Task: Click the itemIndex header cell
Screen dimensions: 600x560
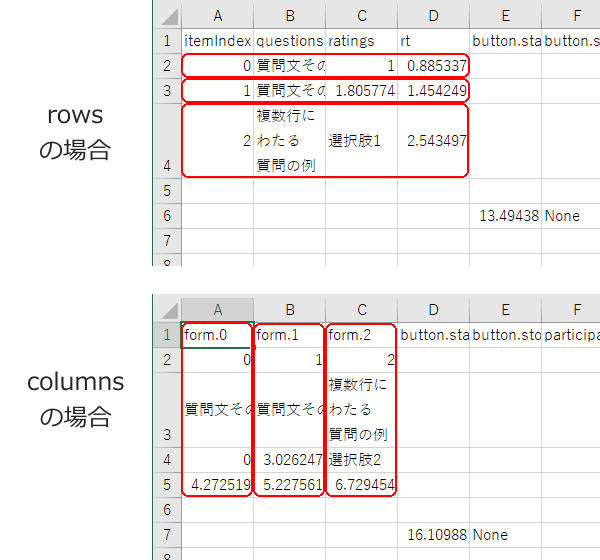Action: point(217,41)
